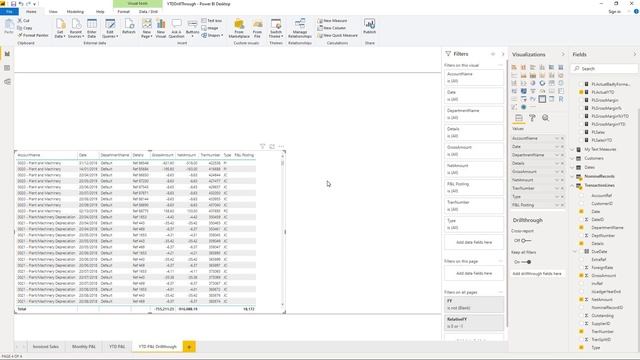The image size is (640, 360).
Task: Open Edit Queries tool
Action: [110, 28]
